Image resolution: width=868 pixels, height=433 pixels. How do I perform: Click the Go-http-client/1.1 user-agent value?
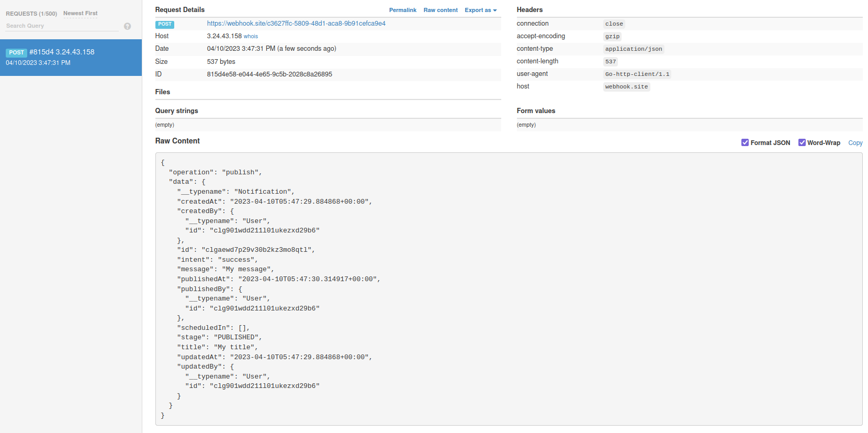pos(637,74)
